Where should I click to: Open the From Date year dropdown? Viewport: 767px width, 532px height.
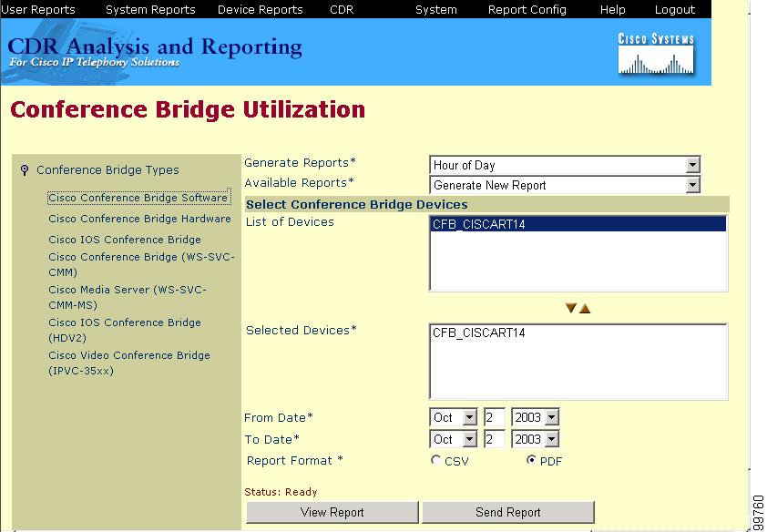point(535,417)
